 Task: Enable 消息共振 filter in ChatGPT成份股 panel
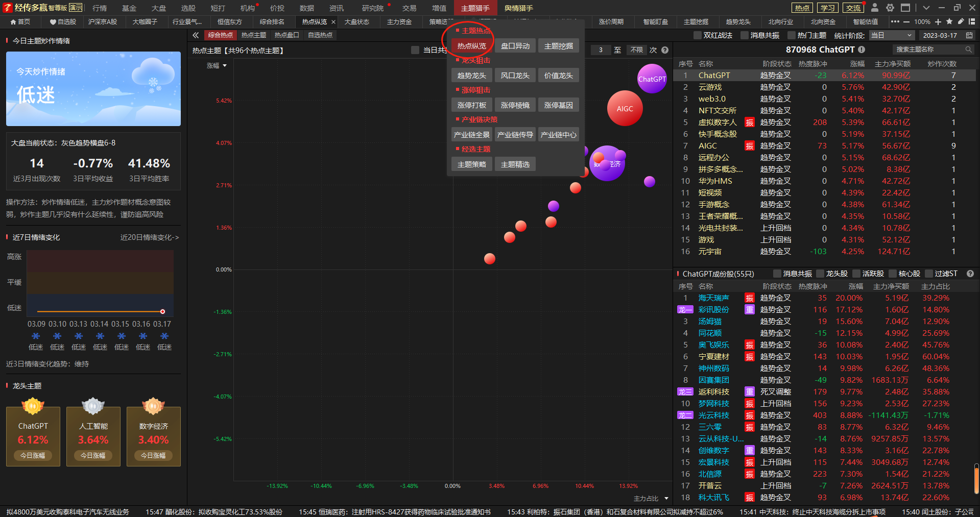[777, 274]
